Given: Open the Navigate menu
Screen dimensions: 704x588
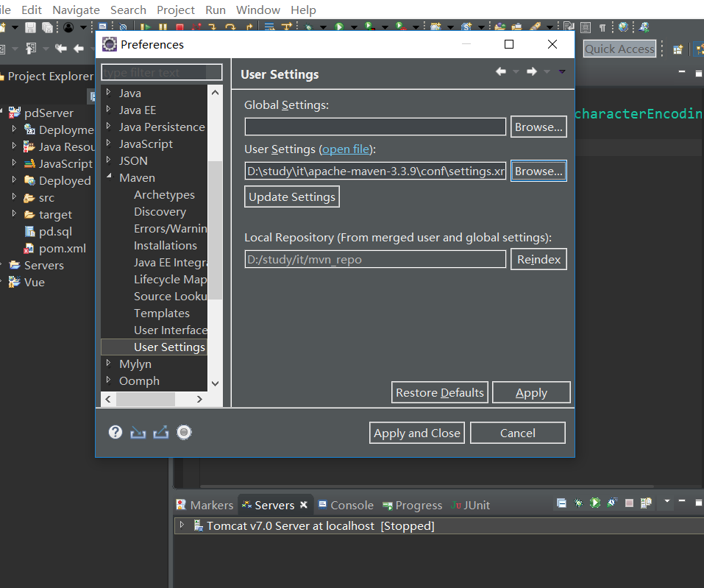Looking at the screenshot, I should point(76,10).
